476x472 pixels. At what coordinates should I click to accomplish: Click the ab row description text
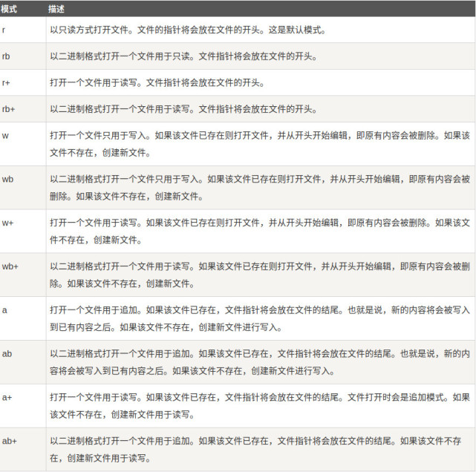coord(260,362)
